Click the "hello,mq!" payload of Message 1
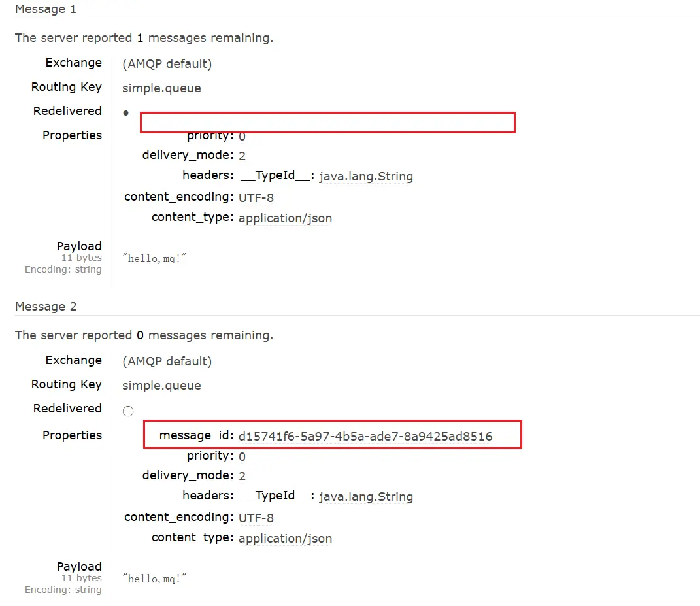 155,258
